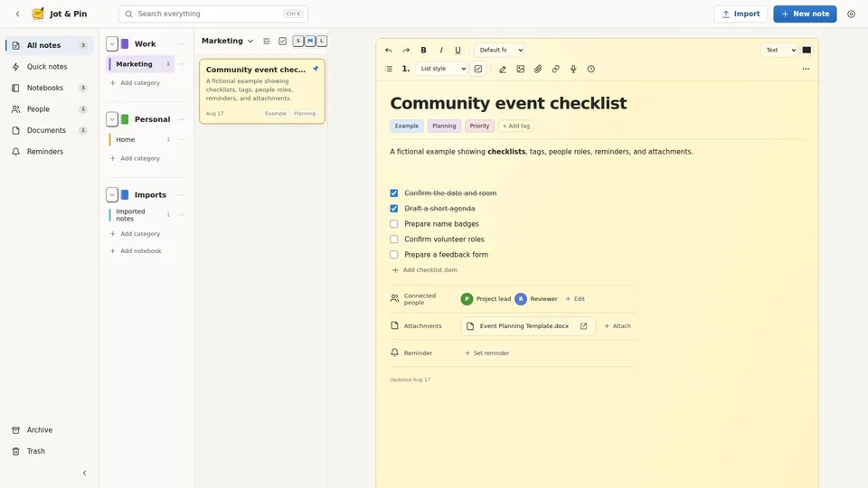The image size is (868, 488).
Task: Open the black text color swatch
Action: [x=807, y=50]
